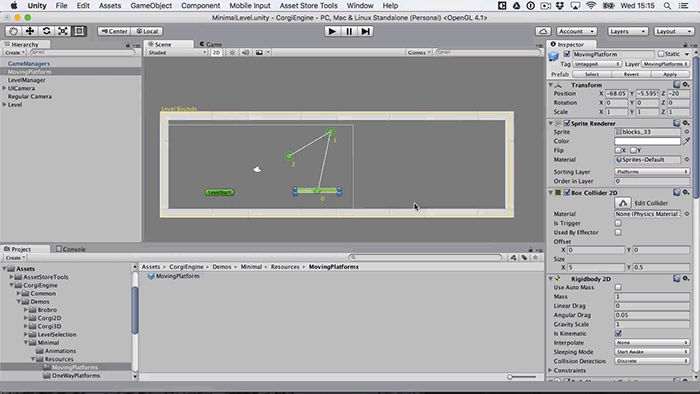The image size is (700, 394).
Task: Open the cloud services icon
Action: tap(543, 31)
